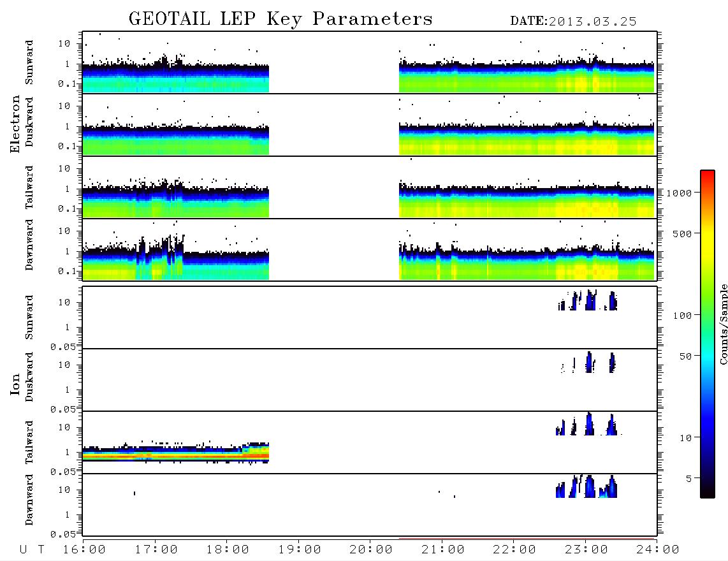Click the "0.05" tick of Ion Dawnward panel
Image resolution: width=728 pixels, height=561 pixels.
click(62, 534)
